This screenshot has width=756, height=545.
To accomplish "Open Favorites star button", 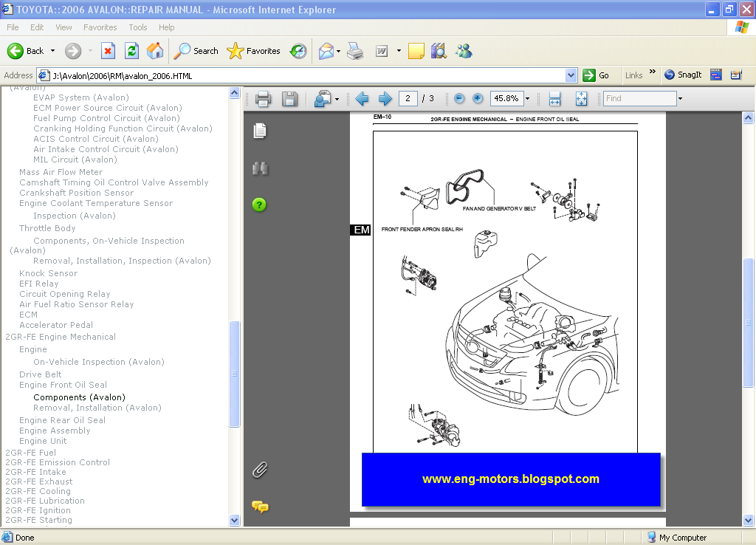I will point(254,51).
